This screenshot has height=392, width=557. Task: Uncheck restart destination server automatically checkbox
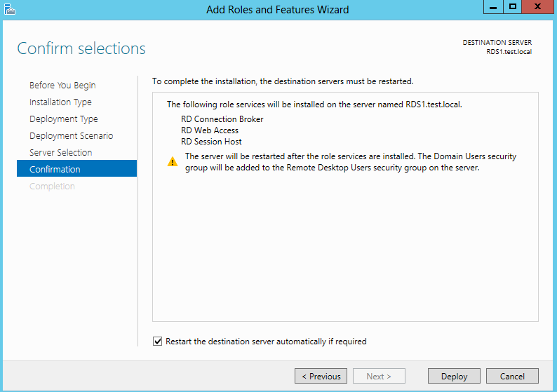pos(157,342)
